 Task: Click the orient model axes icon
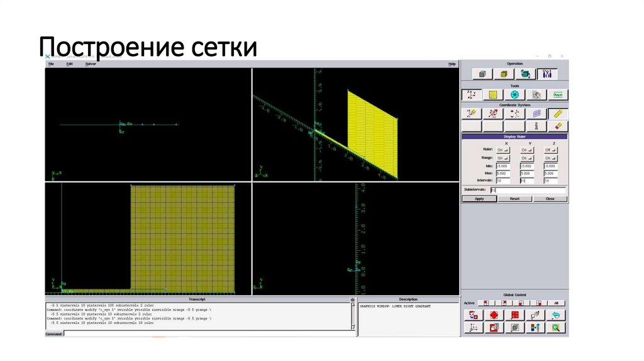coord(474,327)
